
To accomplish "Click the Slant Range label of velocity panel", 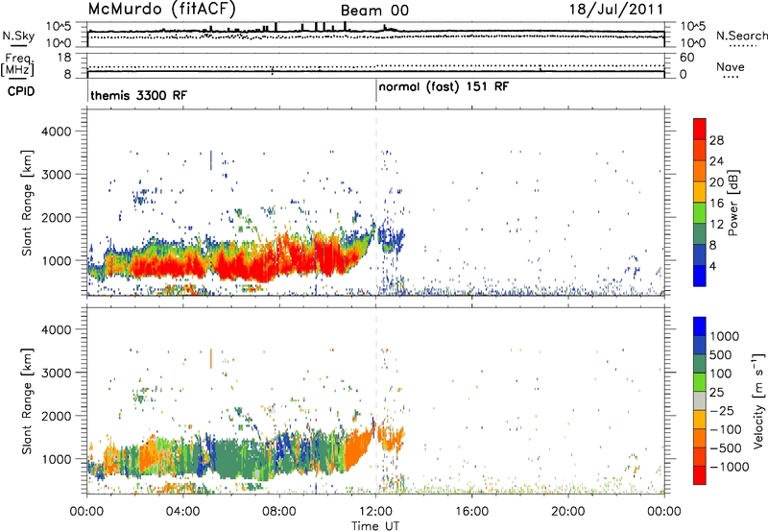I will (x=27, y=400).
